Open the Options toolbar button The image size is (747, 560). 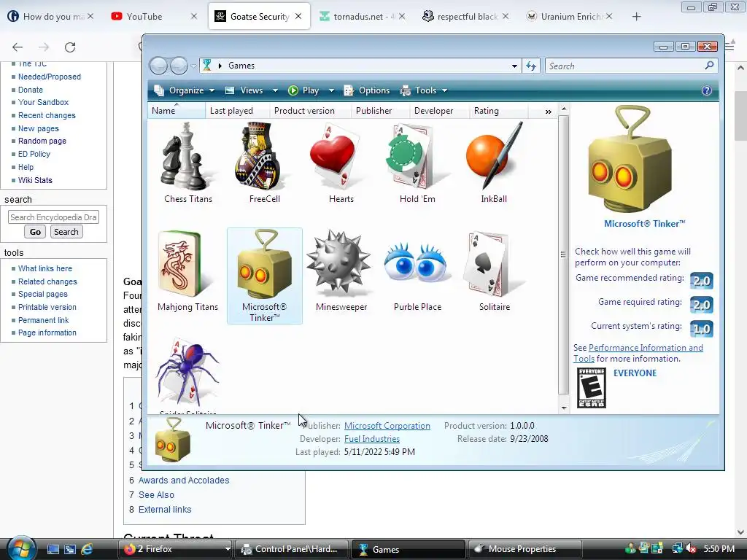(367, 90)
